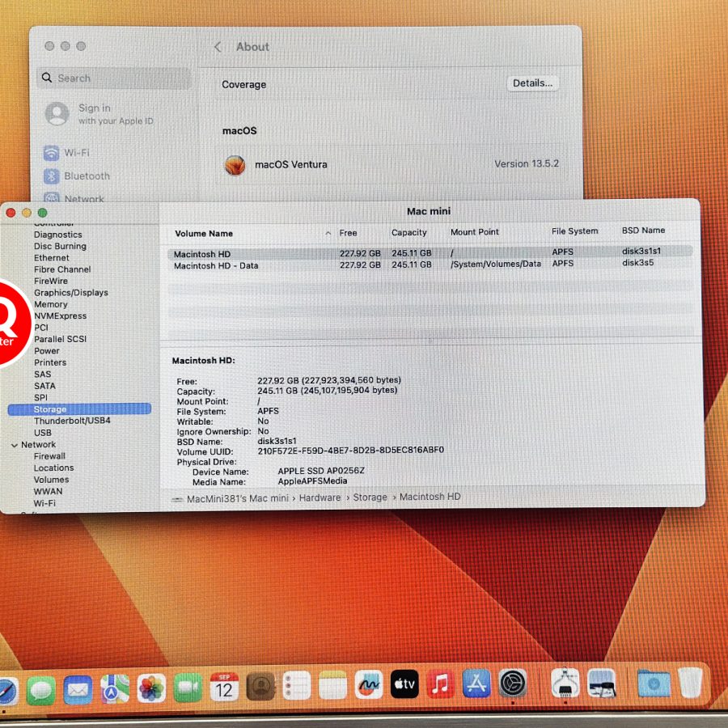Click the Details... button for Coverage
Screen dimensions: 728x728
532,83
